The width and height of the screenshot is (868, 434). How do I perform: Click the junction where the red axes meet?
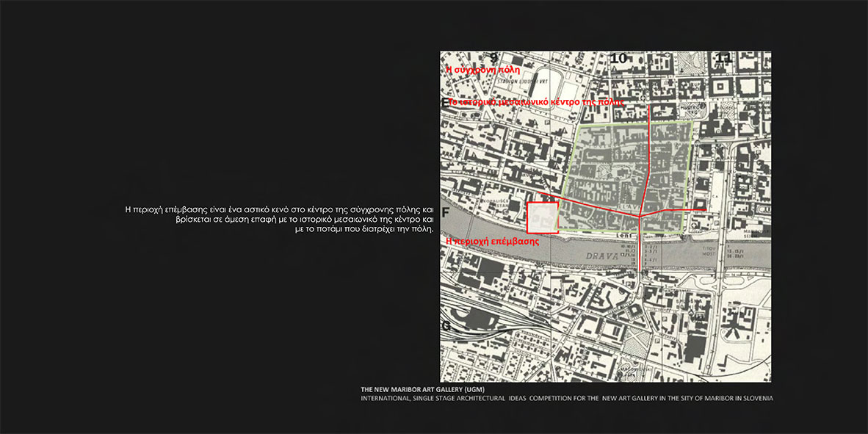[641, 215]
